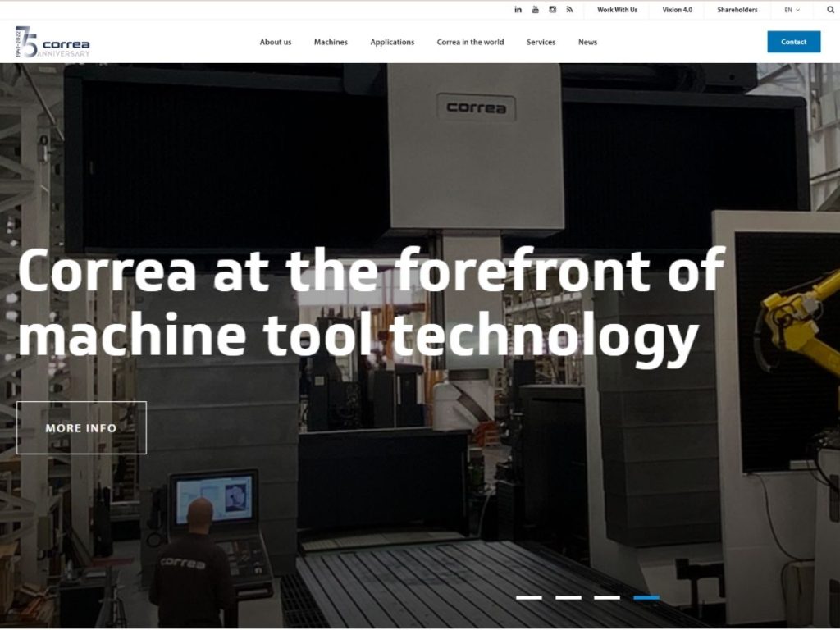Screen dimensions: 840x630
Task: Open Correa in the world menu
Action: [x=470, y=42]
